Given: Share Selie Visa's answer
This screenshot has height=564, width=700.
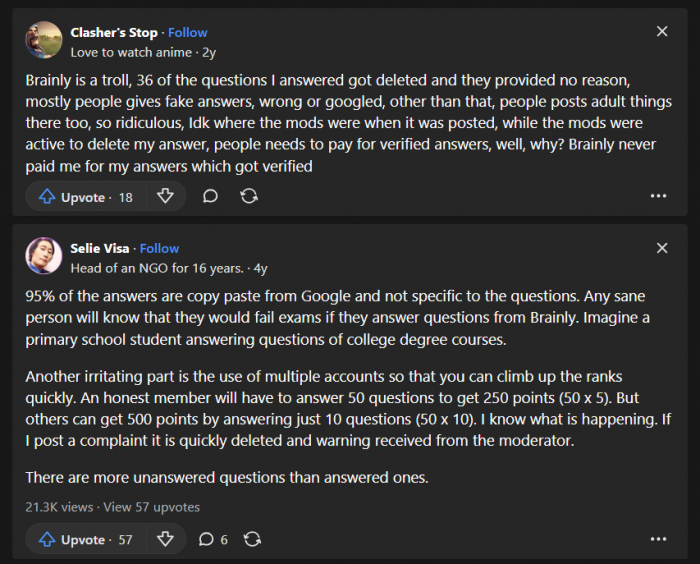Looking at the screenshot, I should pos(253,540).
